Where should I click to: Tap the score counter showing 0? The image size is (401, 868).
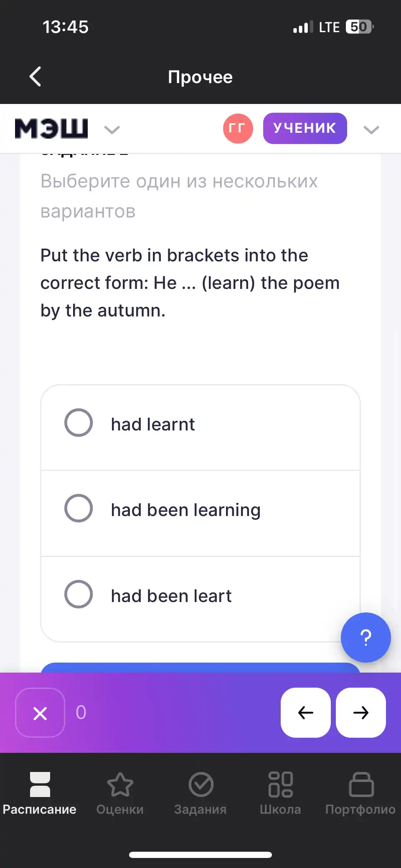point(81,713)
